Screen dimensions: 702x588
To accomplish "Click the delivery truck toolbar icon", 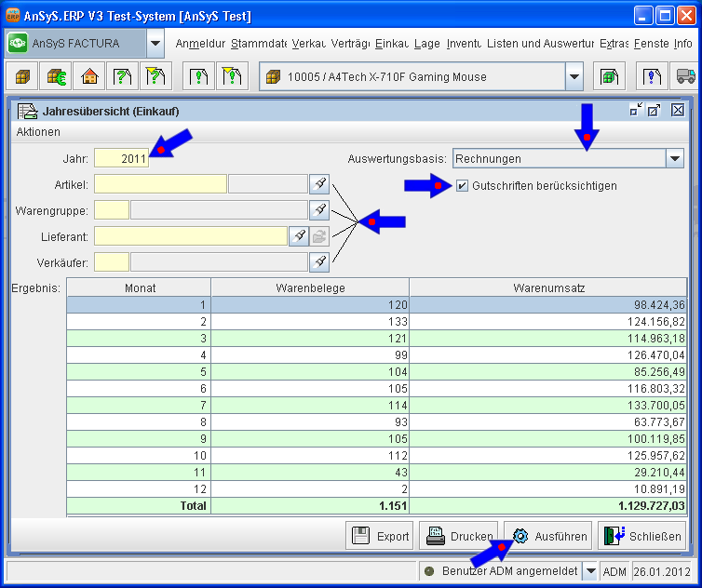I will (x=686, y=77).
